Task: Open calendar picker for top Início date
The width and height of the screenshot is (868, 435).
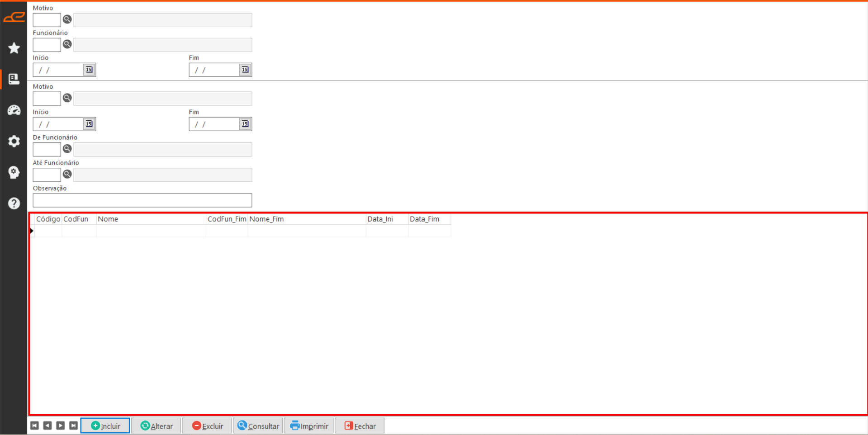Action: pos(89,70)
